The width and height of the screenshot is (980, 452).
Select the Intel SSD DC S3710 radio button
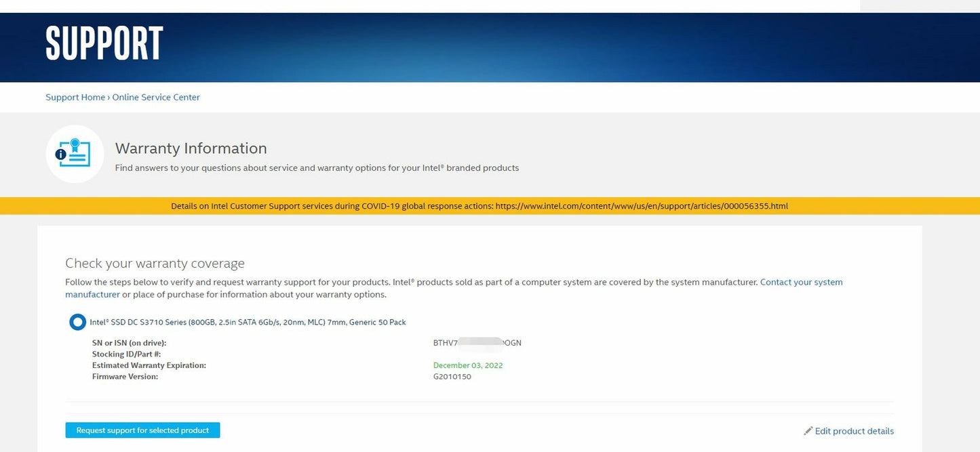[77, 322]
